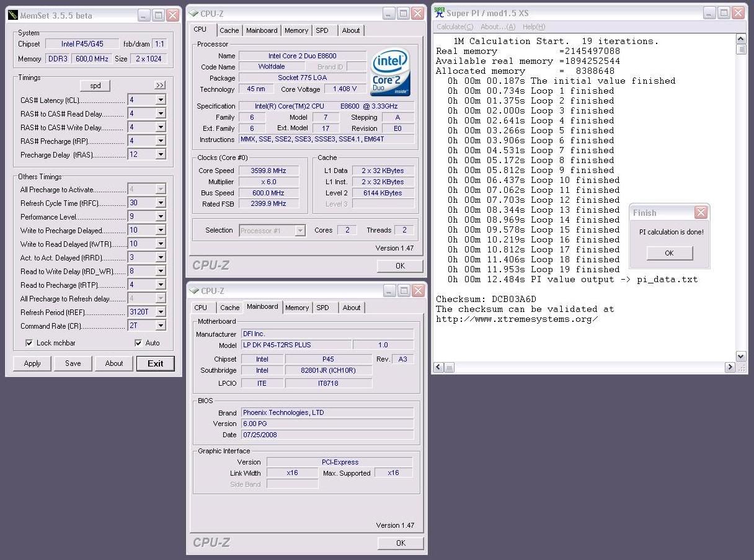This screenshot has height=560, width=754.
Task: Switch to About tab in lower CPU-Z
Action: (x=352, y=308)
